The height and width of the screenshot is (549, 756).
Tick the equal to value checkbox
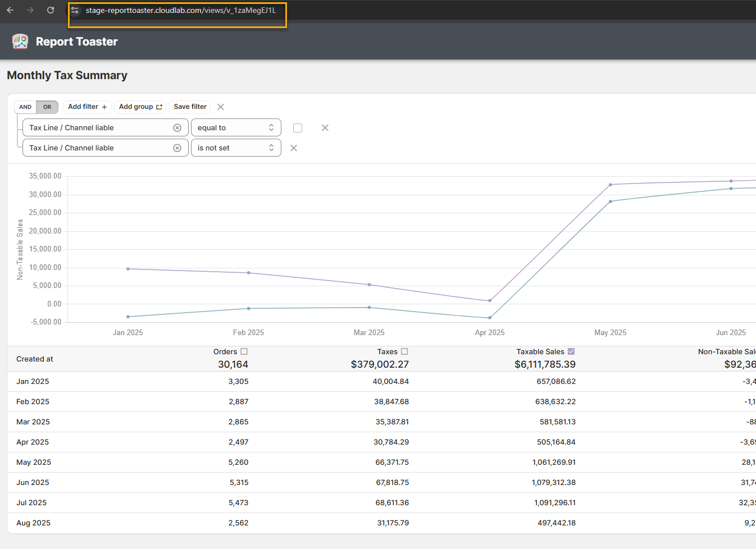point(298,128)
